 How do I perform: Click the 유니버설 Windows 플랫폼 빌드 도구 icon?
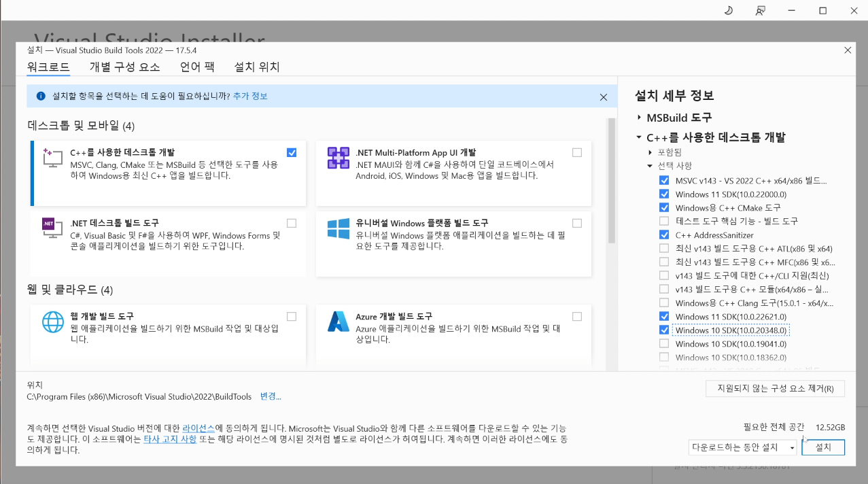click(x=338, y=228)
